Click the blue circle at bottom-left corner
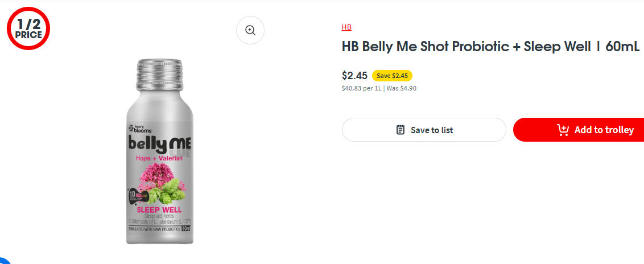644x264 pixels. coord(5,261)
